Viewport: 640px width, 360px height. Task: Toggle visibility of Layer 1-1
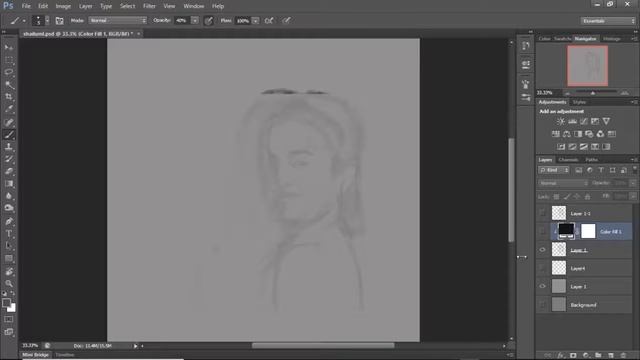(x=542, y=213)
